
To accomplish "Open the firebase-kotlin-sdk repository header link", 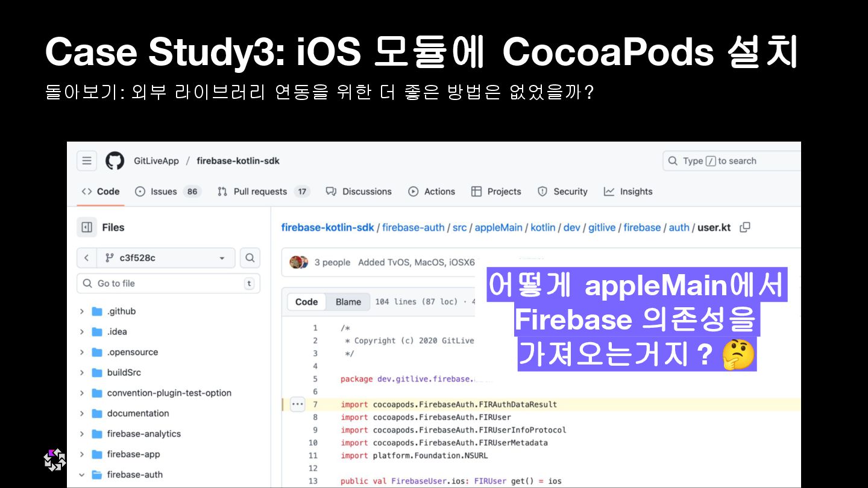I will tap(238, 161).
